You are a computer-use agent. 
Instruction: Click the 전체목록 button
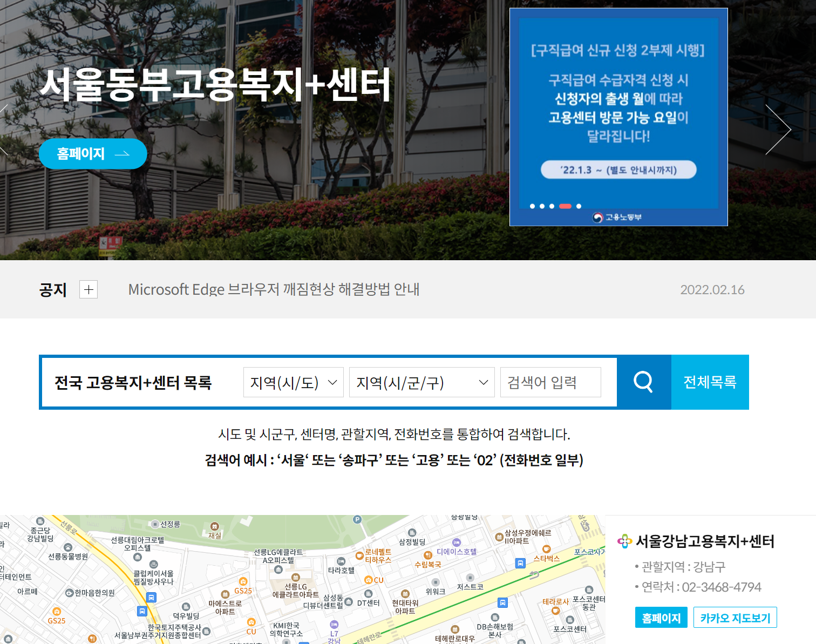(x=710, y=382)
